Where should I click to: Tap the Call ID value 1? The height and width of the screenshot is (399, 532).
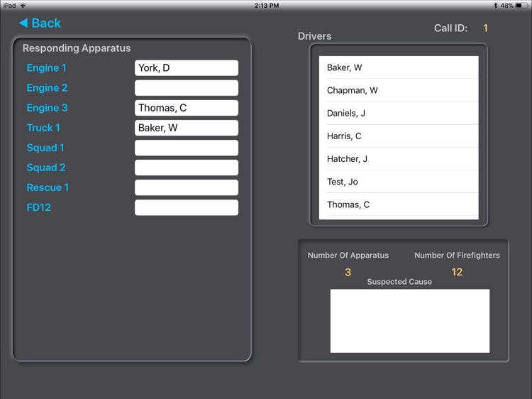coord(485,28)
